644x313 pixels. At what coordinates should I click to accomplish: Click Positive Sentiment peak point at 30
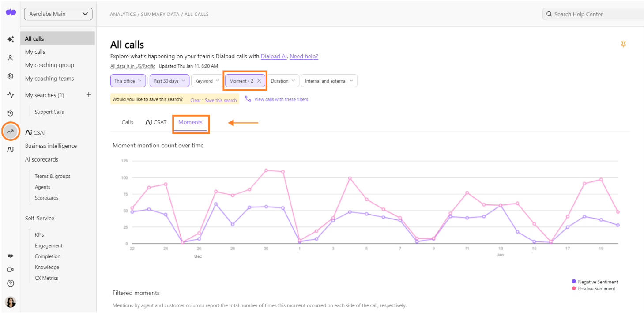(x=266, y=170)
